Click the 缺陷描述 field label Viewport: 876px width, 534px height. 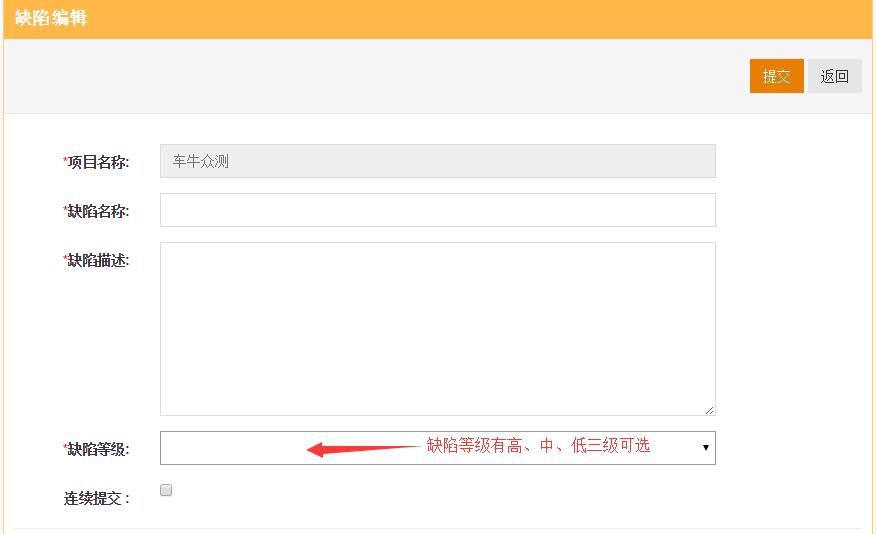coord(96,260)
